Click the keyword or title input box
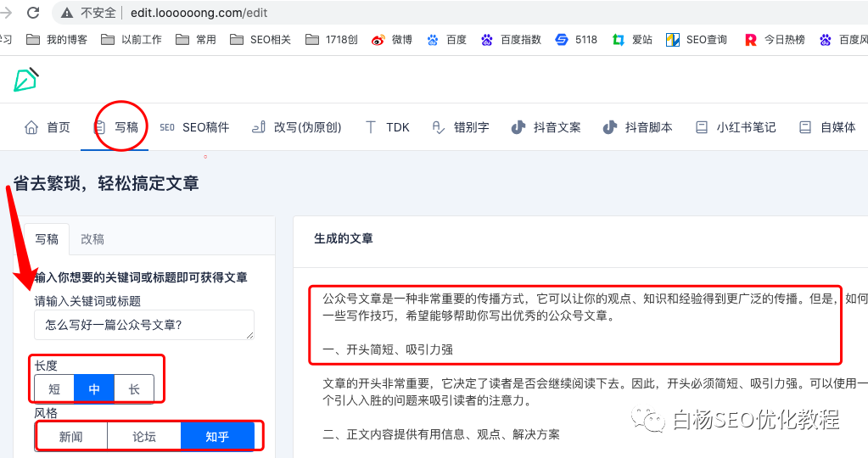The image size is (868, 458). click(x=144, y=325)
